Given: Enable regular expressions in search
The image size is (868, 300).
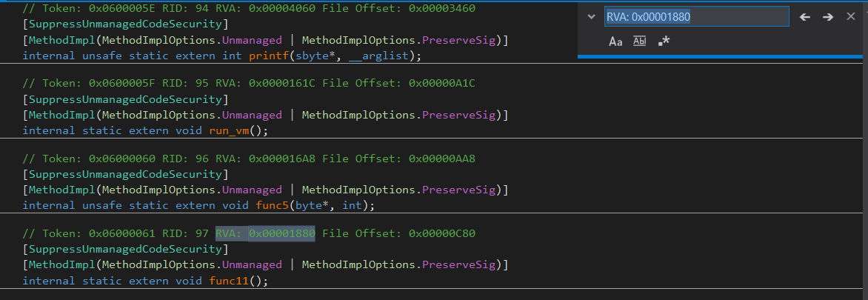Looking at the screenshot, I should tap(664, 41).
